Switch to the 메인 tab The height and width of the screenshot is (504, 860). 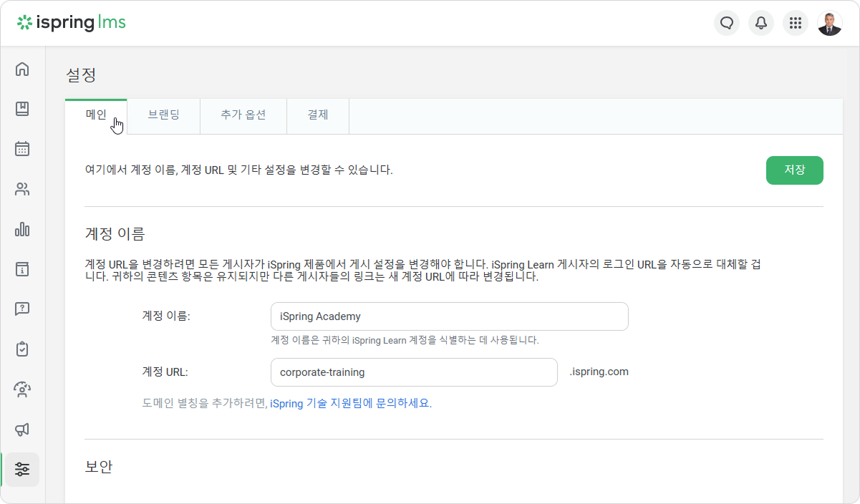tap(96, 115)
